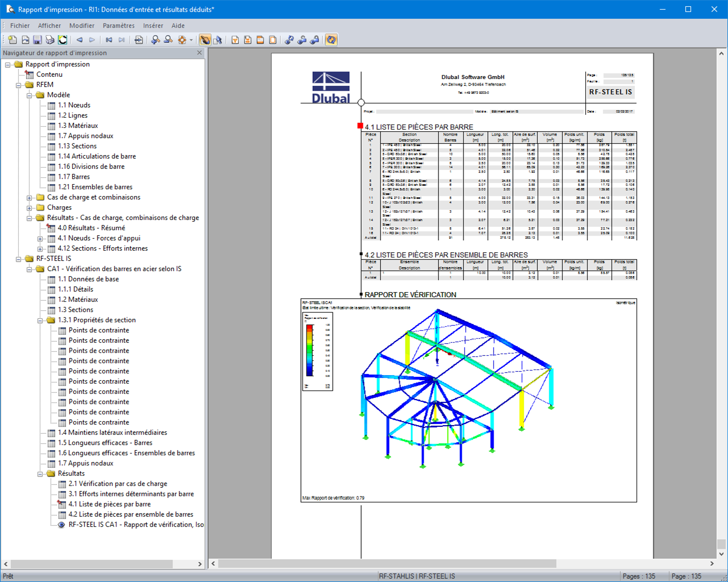Zoom out with the magnifier minus icon
Screen dimensions: 728x582
pos(168,40)
